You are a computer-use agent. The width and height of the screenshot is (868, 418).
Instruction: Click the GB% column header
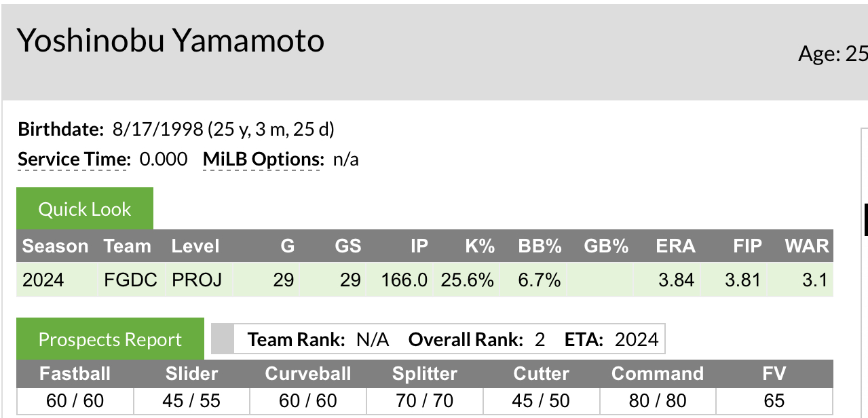[x=606, y=246]
